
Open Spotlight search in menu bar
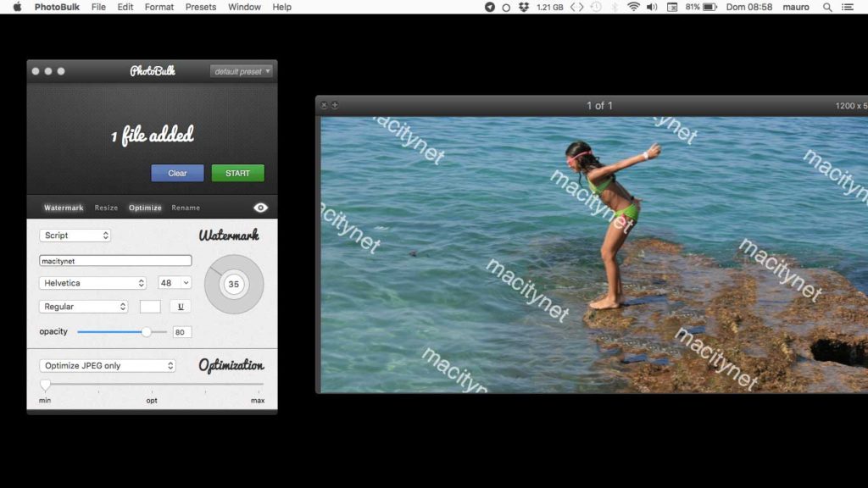pyautogui.click(x=827, y=7)
